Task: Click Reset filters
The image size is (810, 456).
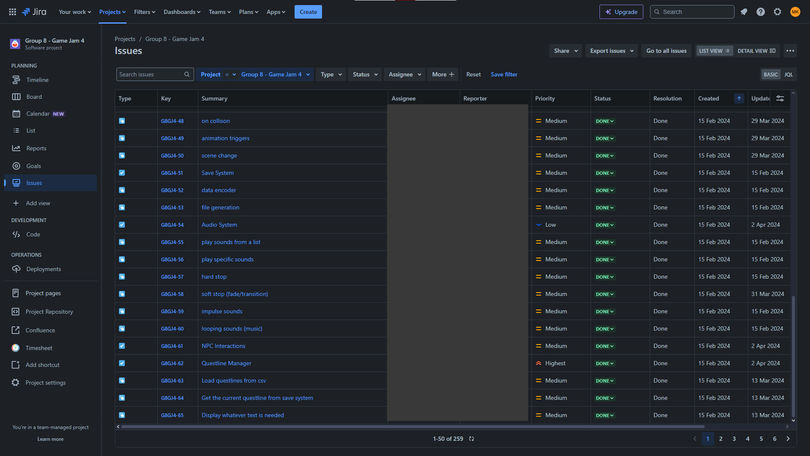Action: point(473,74)
